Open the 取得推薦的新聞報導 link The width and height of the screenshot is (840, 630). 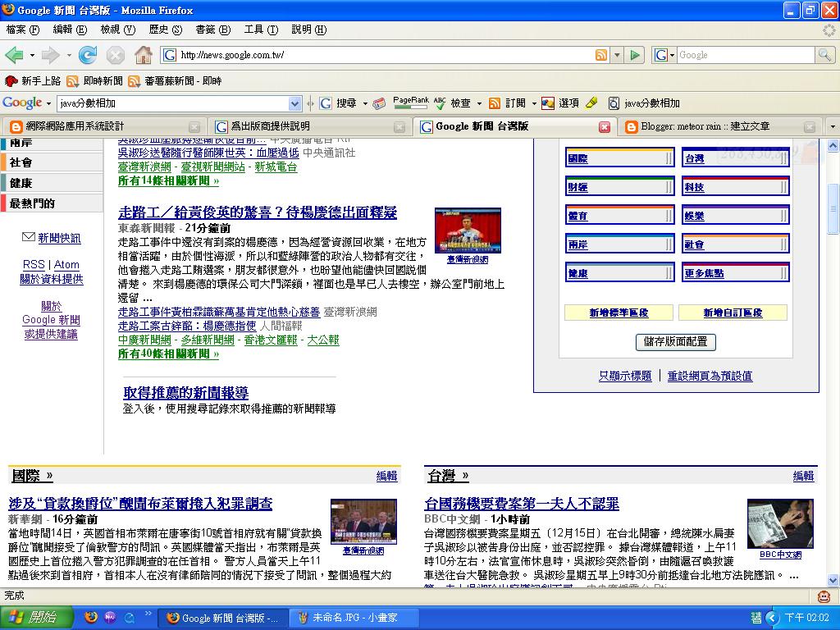(186, 393)
